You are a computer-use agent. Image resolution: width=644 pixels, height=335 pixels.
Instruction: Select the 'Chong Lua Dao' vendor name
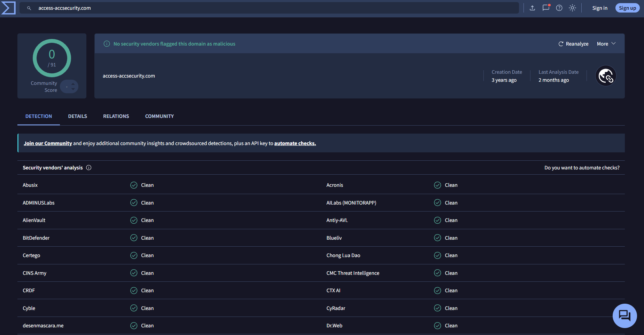coord(343,255)
